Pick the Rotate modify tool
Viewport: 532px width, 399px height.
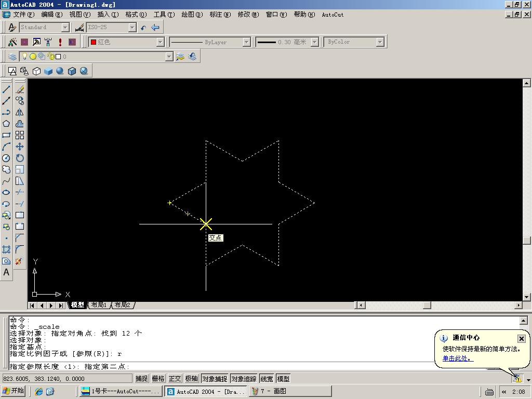[x=20, y=158]
